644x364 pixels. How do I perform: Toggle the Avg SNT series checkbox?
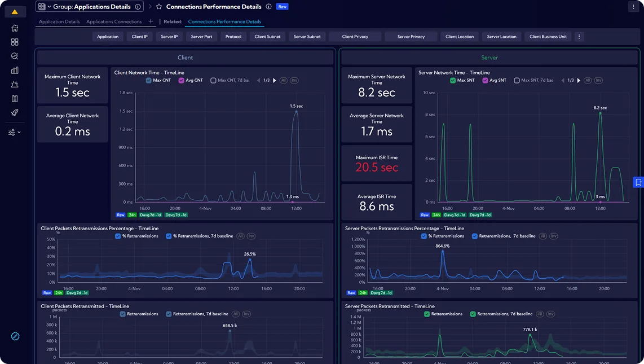(485, 81)
